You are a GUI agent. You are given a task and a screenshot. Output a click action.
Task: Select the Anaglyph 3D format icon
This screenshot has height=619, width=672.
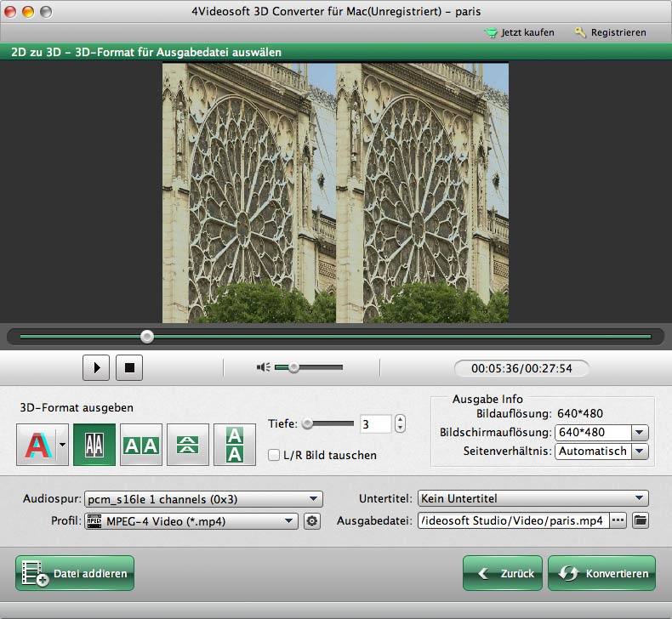tap(36, 445)
